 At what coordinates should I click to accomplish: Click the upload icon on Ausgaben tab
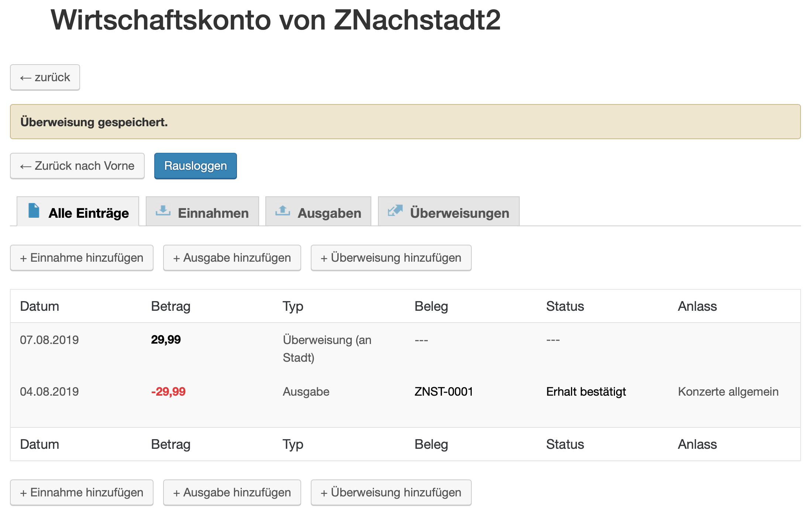point(283,211)
